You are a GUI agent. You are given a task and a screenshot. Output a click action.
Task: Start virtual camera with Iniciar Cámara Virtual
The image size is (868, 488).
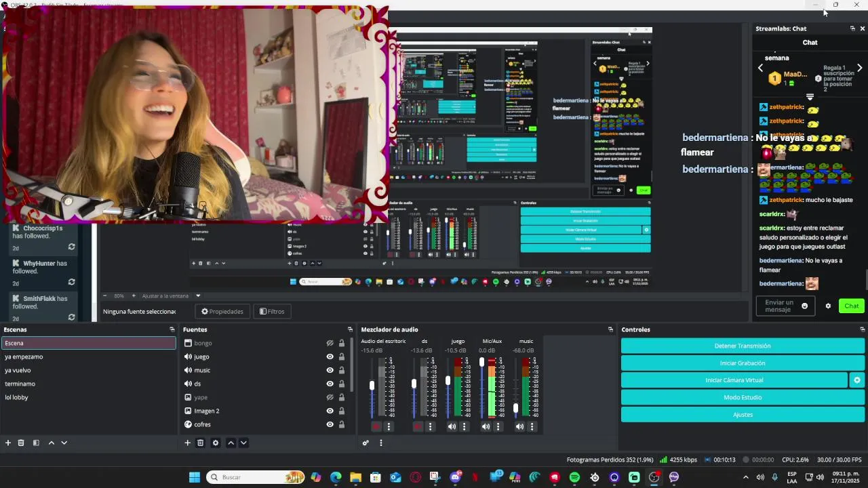coord(734,380)
